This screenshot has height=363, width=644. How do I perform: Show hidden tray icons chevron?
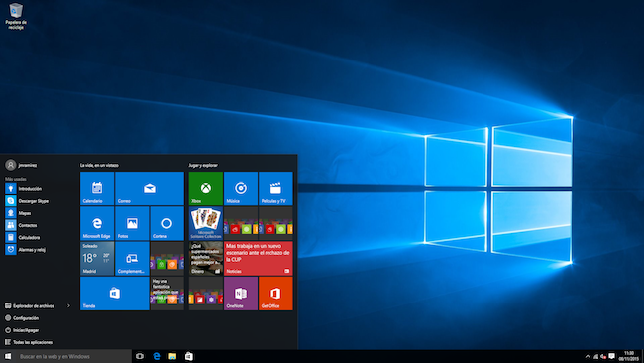point(588,356)
